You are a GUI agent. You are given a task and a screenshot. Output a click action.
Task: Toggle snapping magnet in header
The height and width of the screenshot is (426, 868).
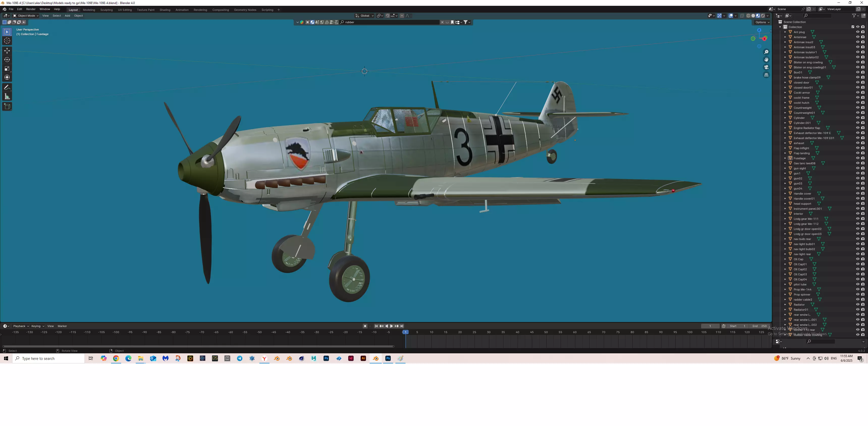click(x=388, y=16)
